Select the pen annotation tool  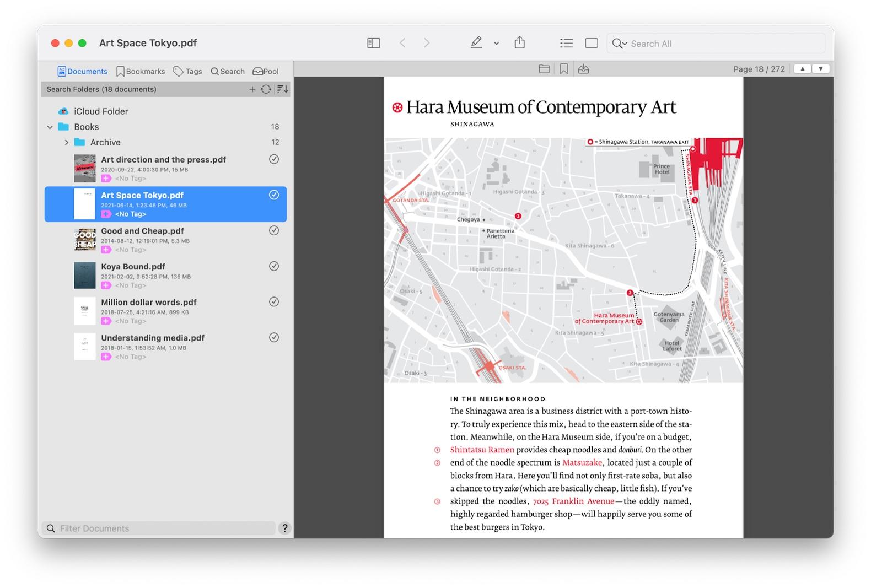476,43
